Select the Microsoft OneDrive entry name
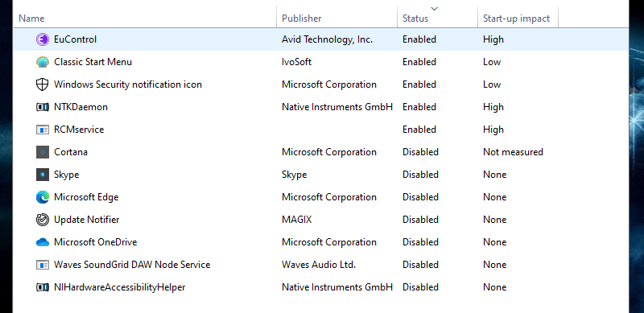The image size is (644, 313). tap(95, 242)
